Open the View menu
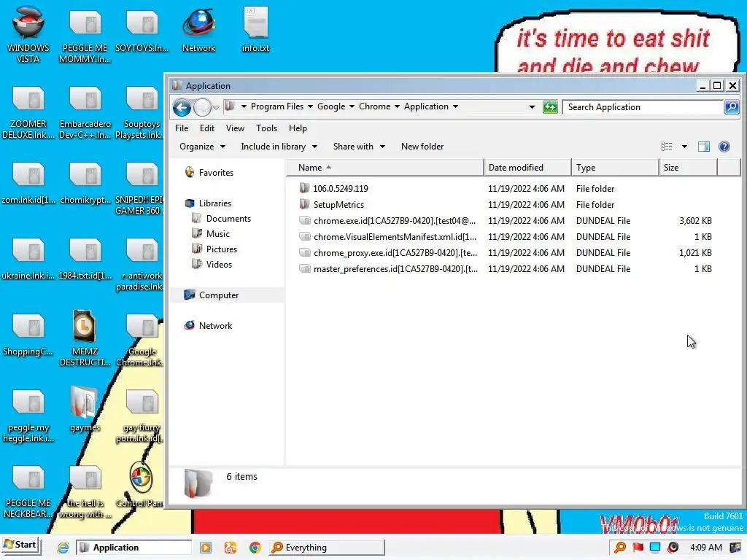The width and height of the screenshot is (747, 560). (x=235, y=128)
